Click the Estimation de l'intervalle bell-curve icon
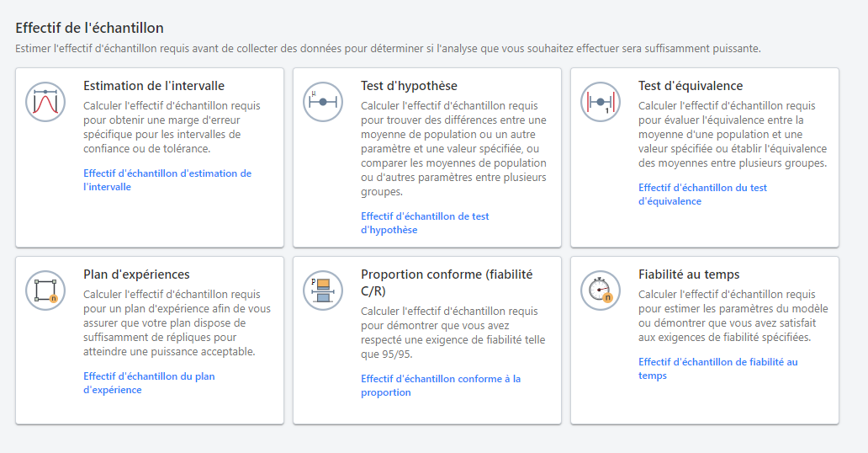 [x=45, y=102]
